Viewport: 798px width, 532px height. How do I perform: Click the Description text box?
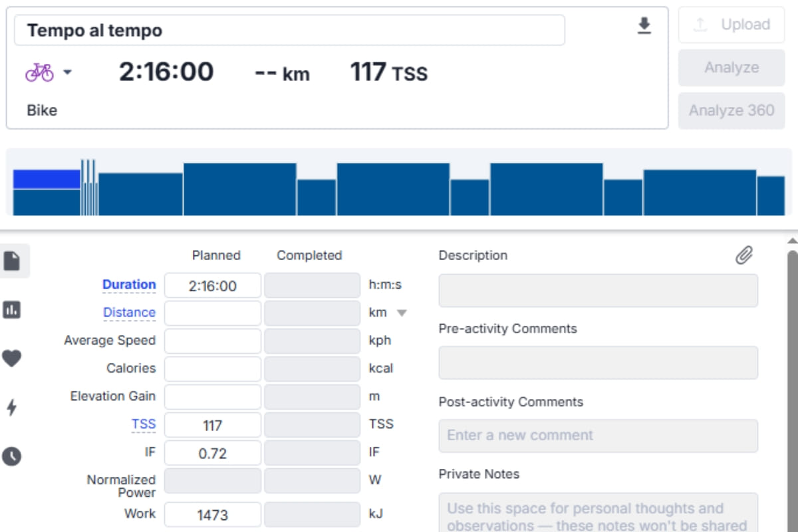[x=598, y=291]
